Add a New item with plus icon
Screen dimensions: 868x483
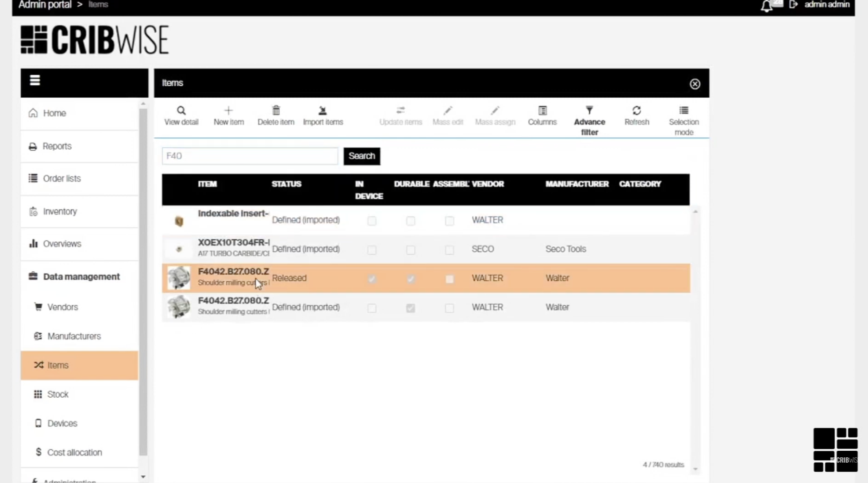[x=228, y=111]
